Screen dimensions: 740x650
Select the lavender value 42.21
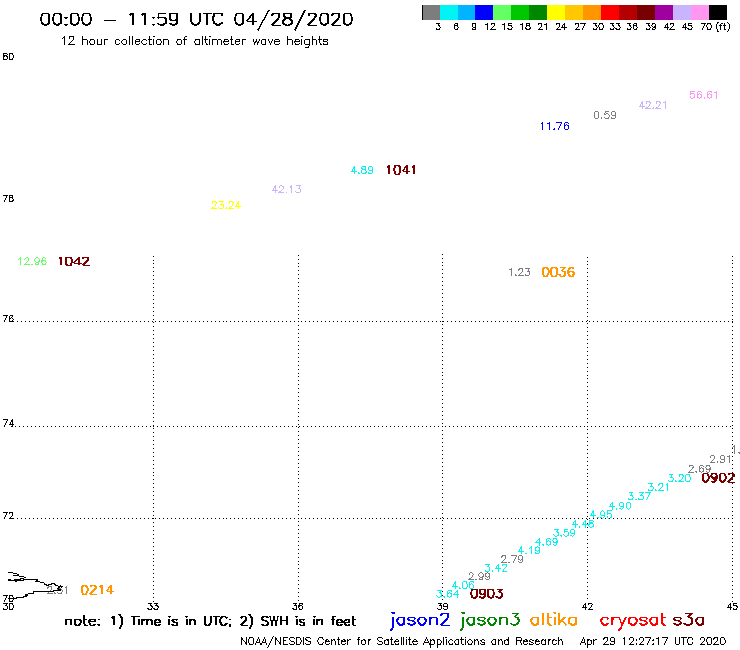(653, 105)
